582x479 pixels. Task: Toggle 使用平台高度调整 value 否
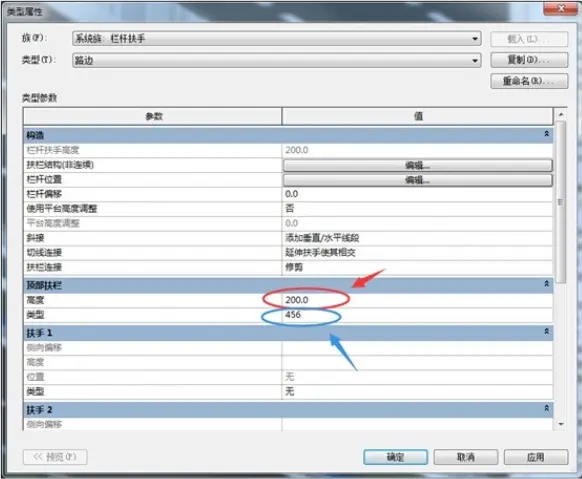(x=417, y=209)
